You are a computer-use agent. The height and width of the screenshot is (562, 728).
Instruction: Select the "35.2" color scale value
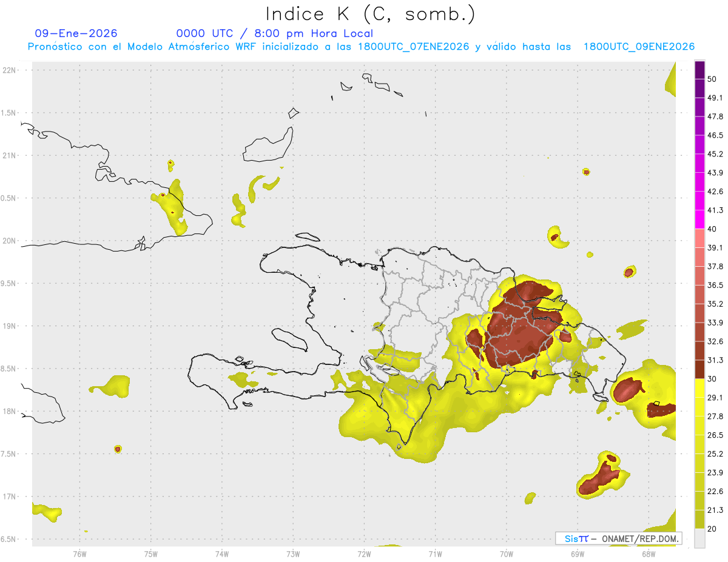click(715, 304)
